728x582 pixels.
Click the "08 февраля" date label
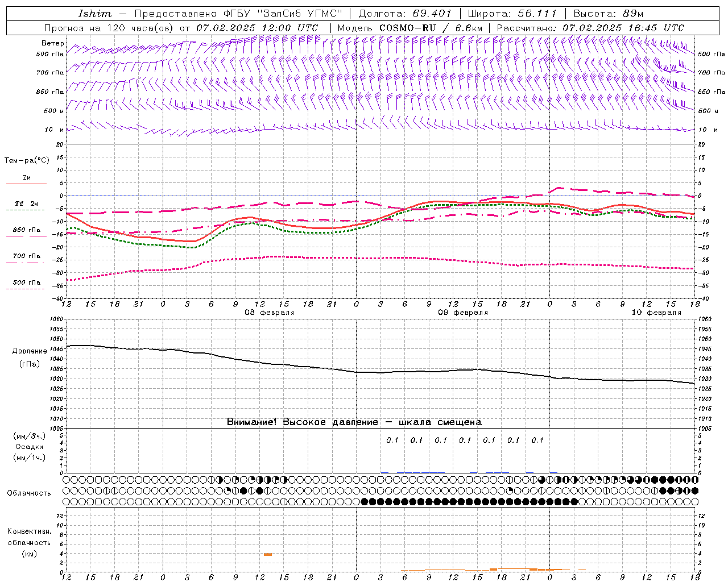(270, 313)
